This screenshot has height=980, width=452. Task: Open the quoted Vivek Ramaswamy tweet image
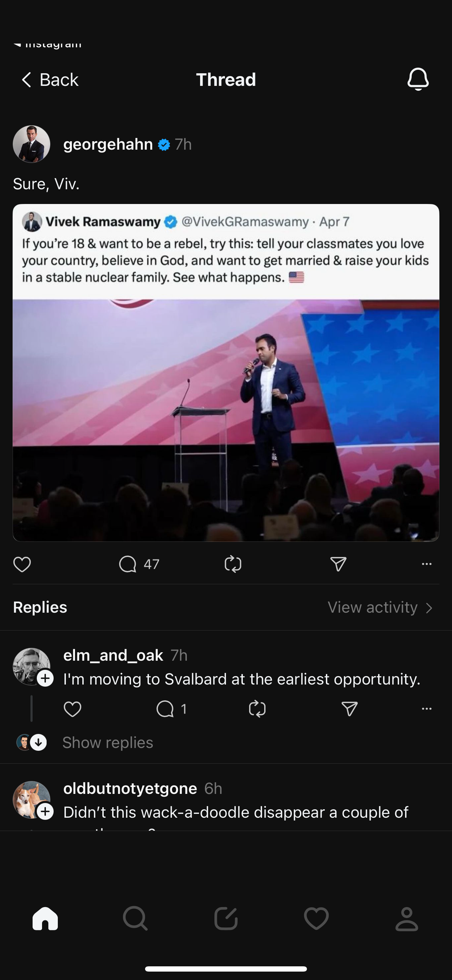(226, 418)
